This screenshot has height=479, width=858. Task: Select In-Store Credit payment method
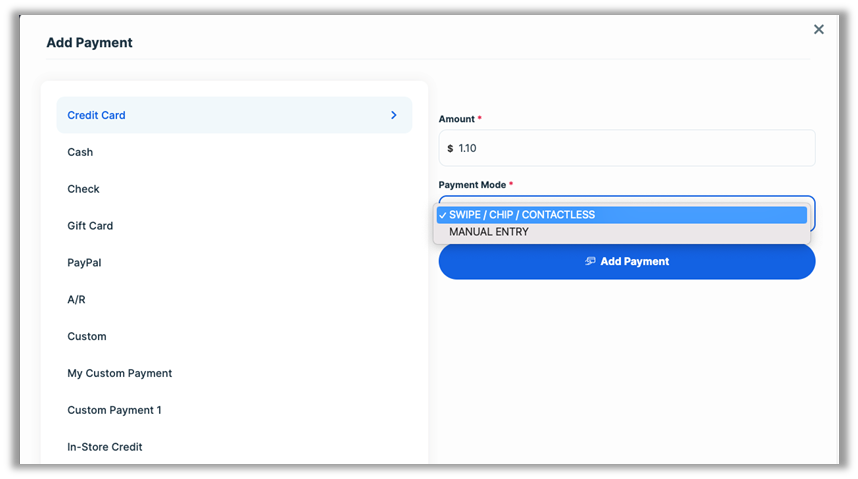[x=105, y=447]
